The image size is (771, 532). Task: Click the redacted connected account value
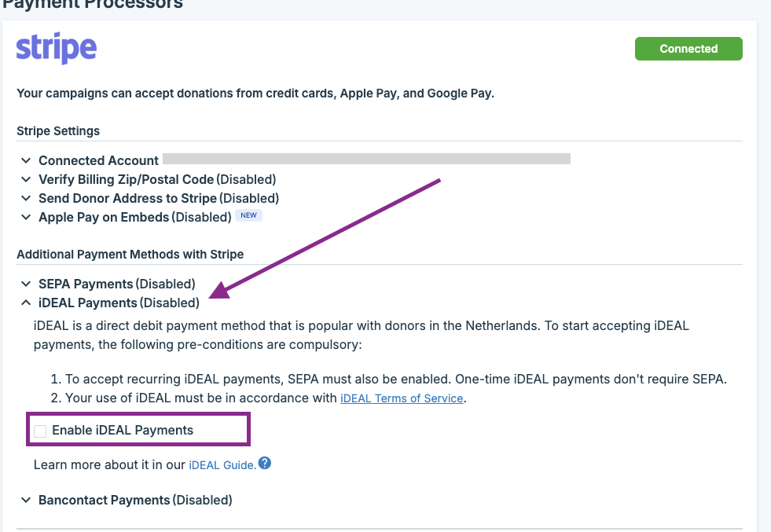coord(366,160)
